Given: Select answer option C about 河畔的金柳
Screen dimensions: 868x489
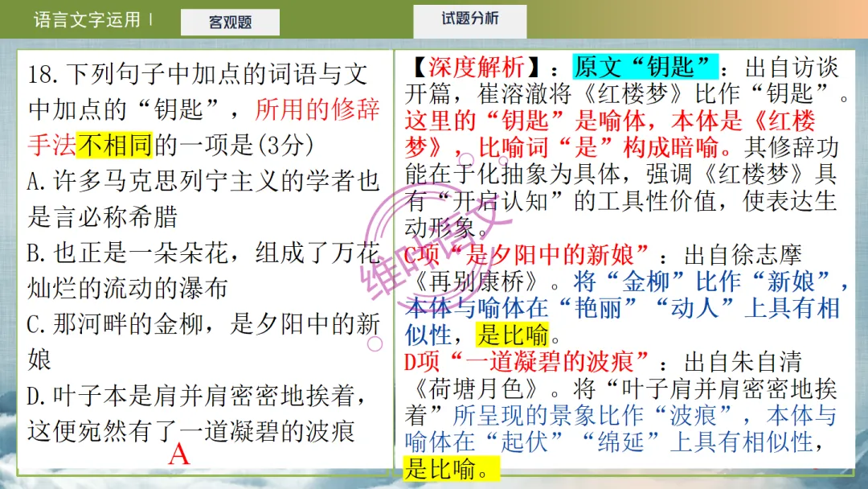Looking at the screenshot, I should 193,338.
